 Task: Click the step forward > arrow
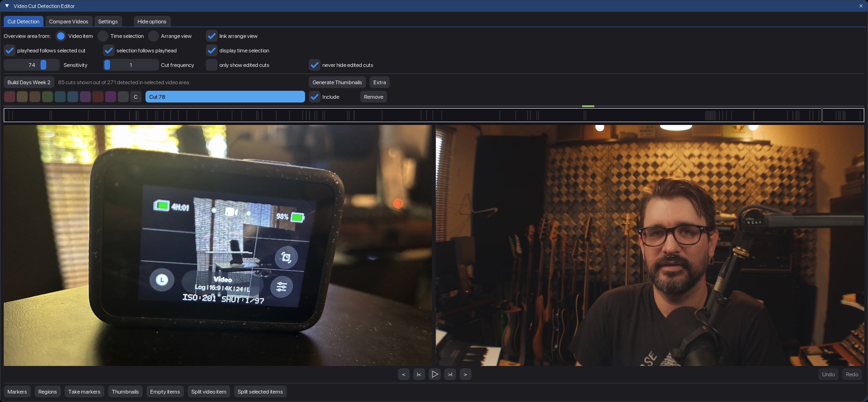tap(465, 374)
